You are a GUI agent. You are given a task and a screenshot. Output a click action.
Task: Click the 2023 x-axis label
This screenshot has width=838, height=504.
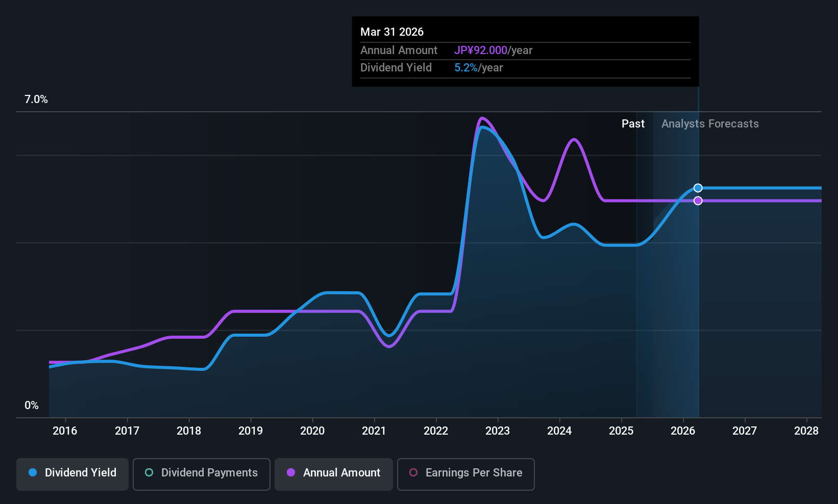pos(498,431)
